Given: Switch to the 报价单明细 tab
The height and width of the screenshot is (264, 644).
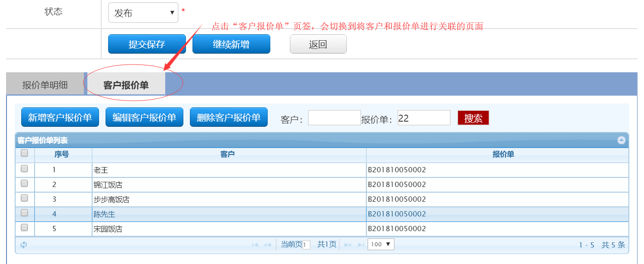Looking at the screenshot, I should [45, 85].
